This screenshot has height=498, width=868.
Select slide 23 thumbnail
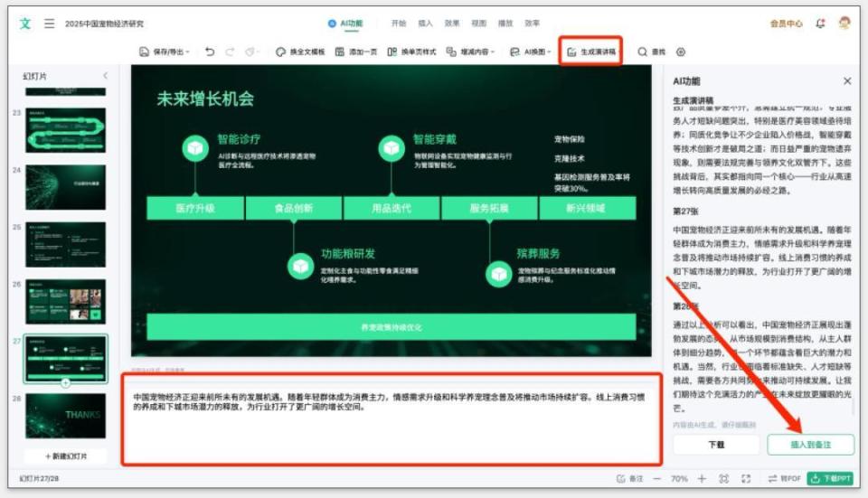tap(65, 130)
